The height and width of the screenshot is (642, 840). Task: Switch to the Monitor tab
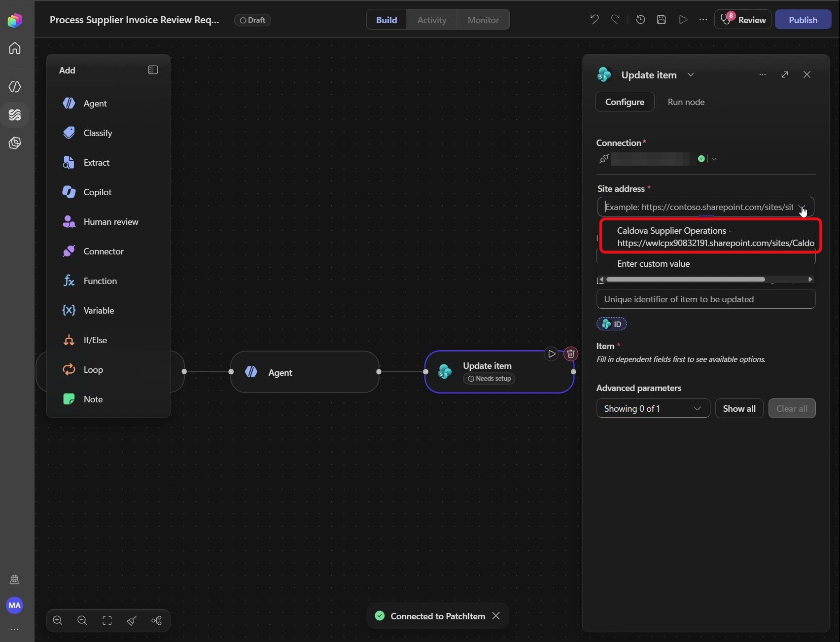click(483, 20)
